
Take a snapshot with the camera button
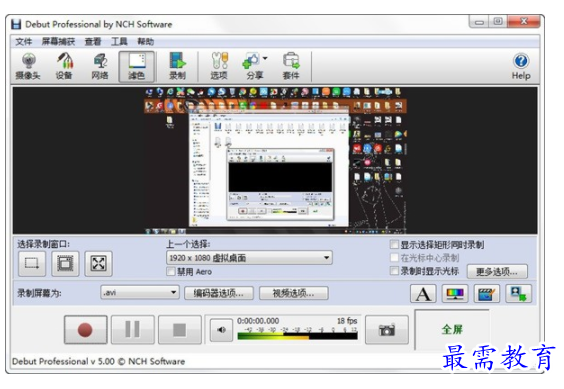point(387,330)
